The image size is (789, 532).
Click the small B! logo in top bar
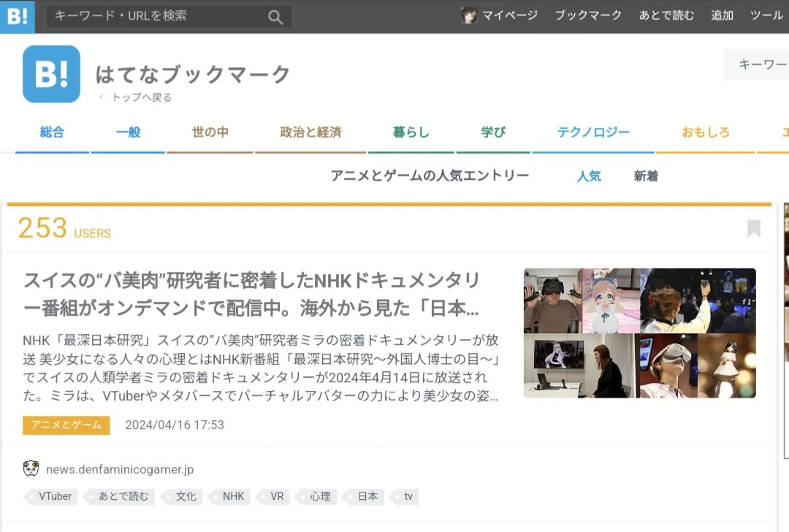tap(17, 16)
